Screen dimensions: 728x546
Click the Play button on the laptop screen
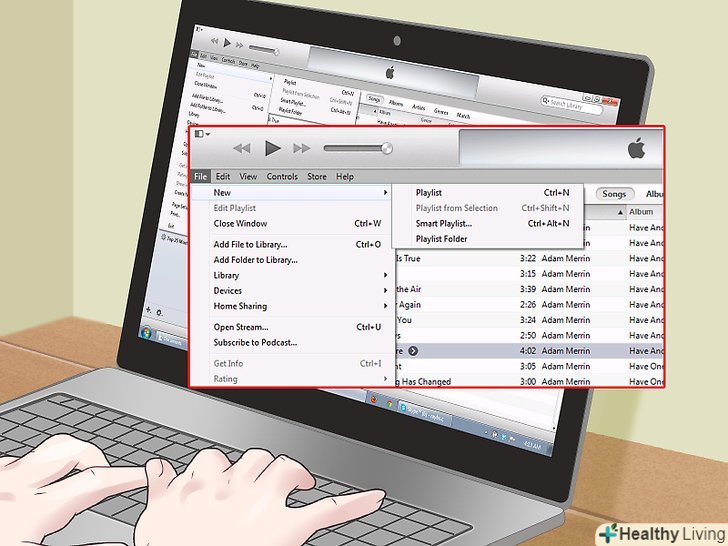coord(227,43)
